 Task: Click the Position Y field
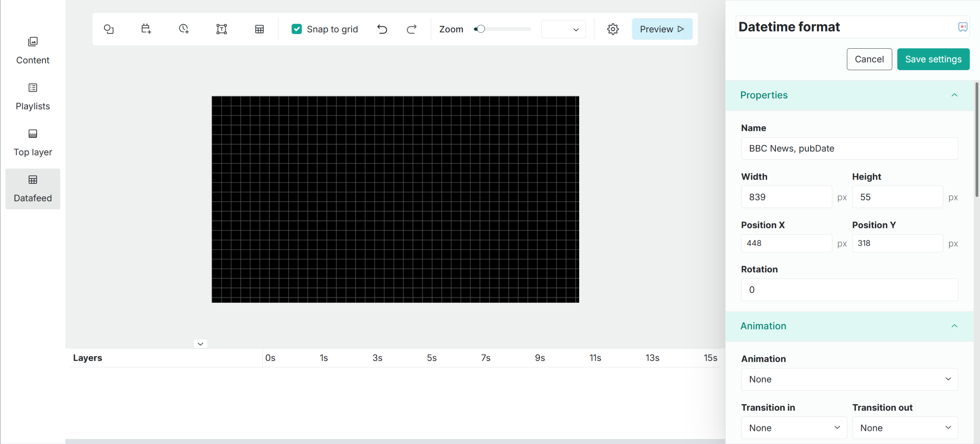point(897,243)
